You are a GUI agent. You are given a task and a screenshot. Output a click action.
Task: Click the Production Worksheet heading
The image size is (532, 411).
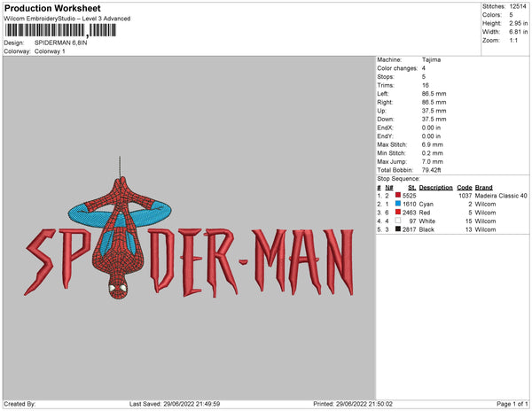coord(52,8)
